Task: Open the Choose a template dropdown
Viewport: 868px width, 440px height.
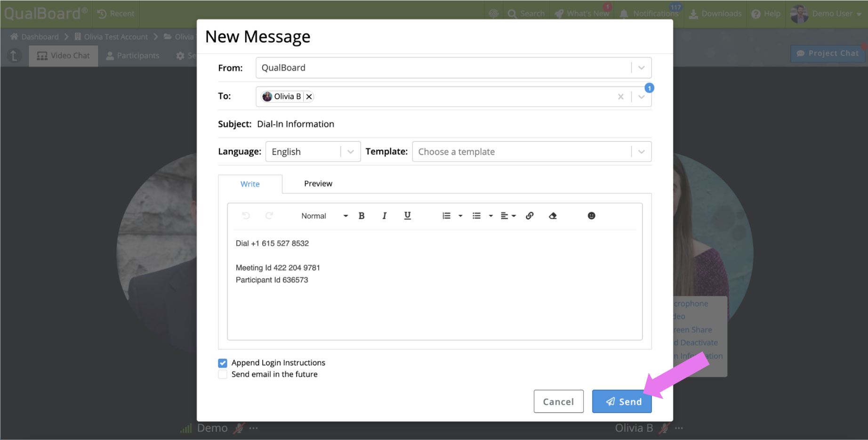Action: pyautogui.click(x=532, y=152)
